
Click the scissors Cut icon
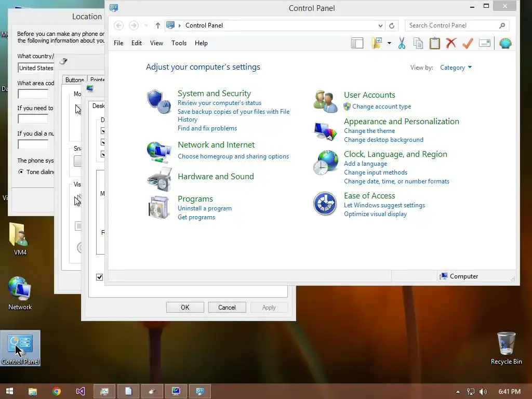402,43
